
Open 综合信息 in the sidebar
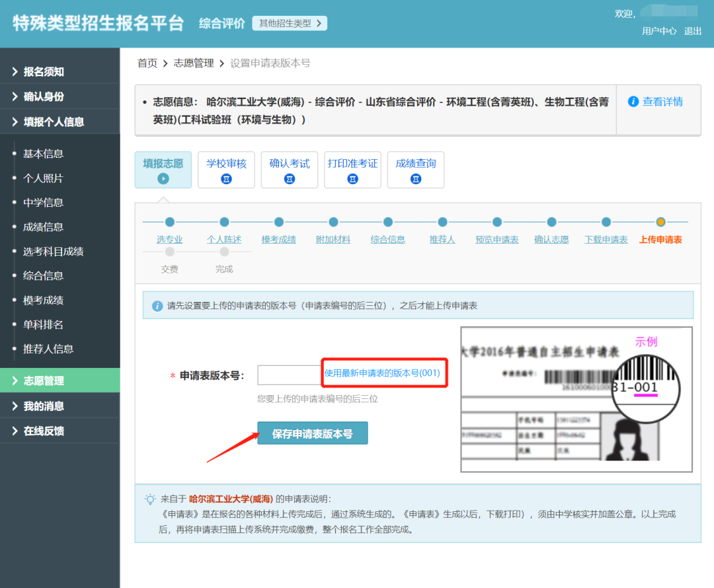pos(43,276)
